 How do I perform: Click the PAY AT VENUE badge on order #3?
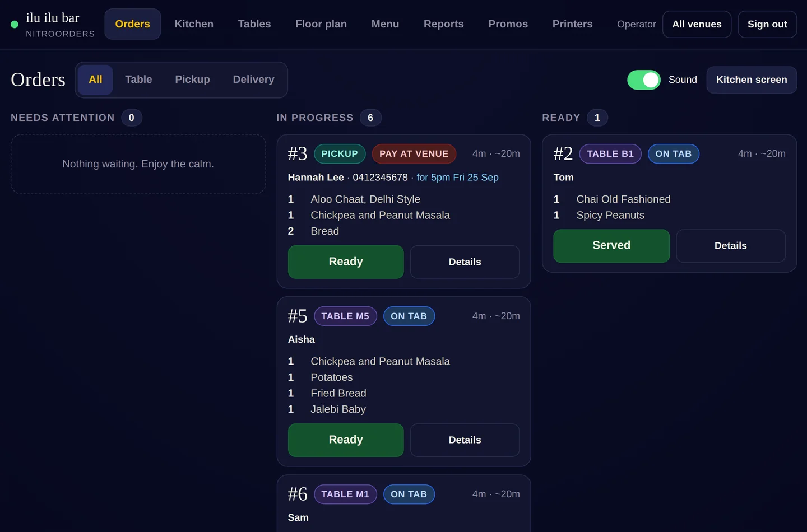[414, 154]
